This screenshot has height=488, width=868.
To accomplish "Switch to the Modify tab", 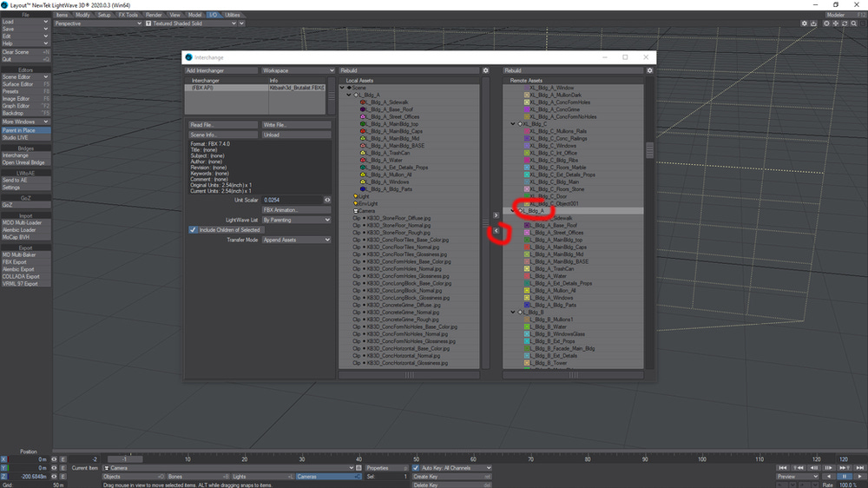I will click(82, 15).
